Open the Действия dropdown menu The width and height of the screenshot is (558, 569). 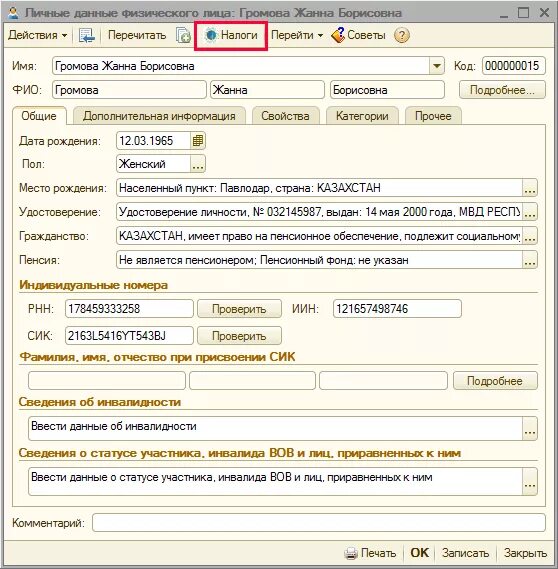[37, 35]
